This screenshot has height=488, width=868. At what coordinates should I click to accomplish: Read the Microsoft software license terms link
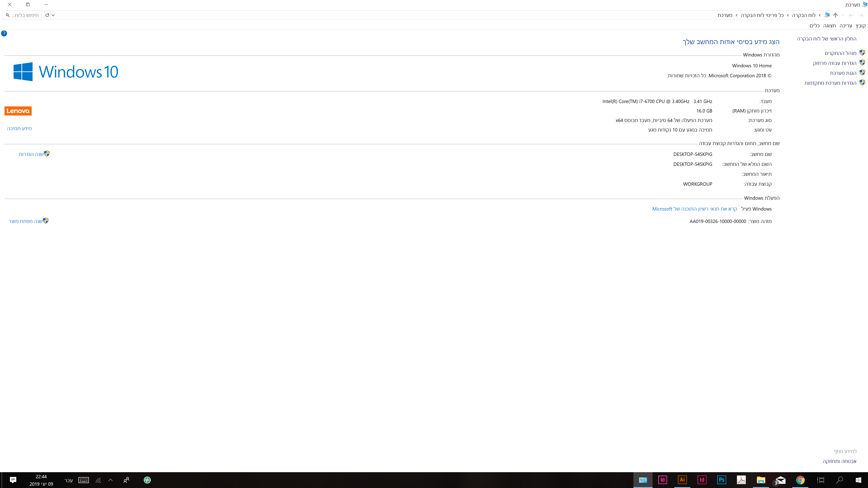pos(694,209)
